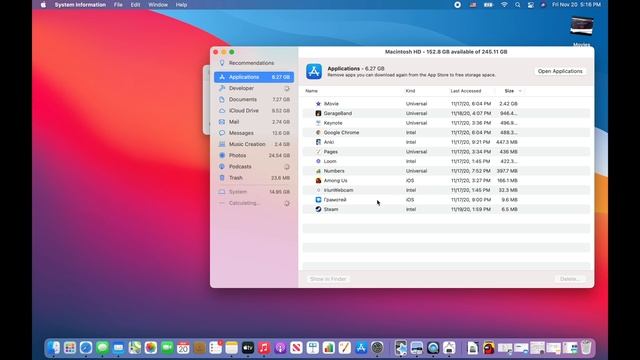Open the Movies item on desktop
This screenshot has height=360, width=640.
click(582, 31)
